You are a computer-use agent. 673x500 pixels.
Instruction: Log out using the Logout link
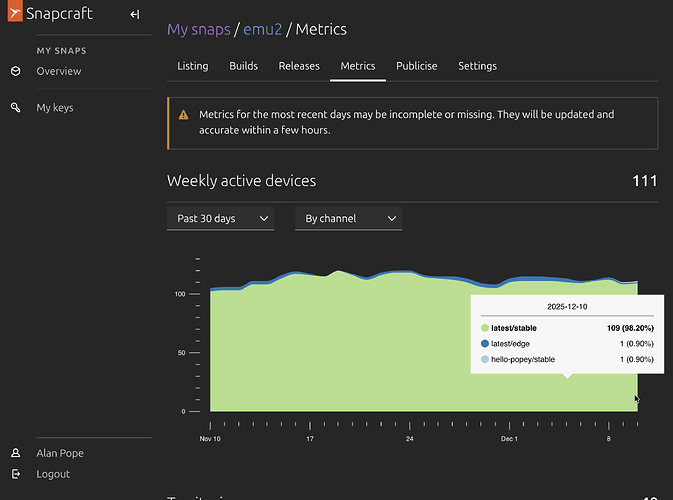[x=53, y=474]
